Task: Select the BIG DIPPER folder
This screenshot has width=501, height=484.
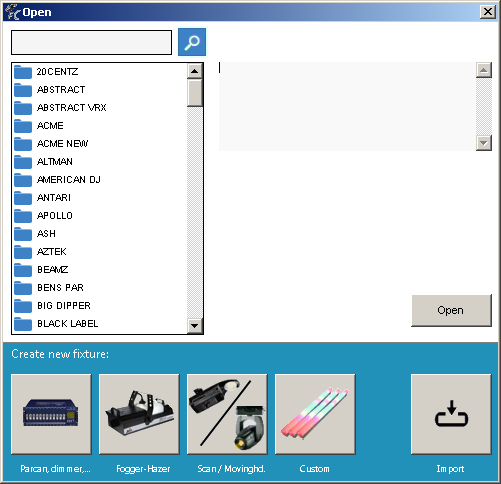Action: coord(100,306)
